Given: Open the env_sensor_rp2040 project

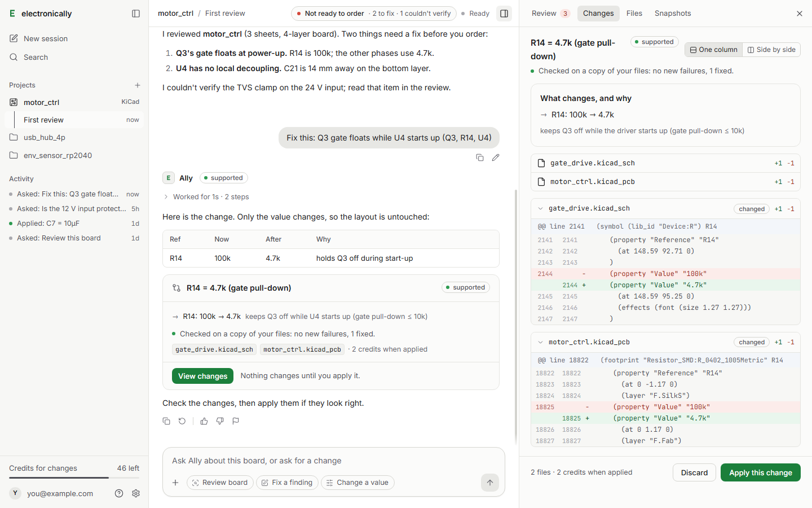Looking at the screenshot, I should [74, 155].
